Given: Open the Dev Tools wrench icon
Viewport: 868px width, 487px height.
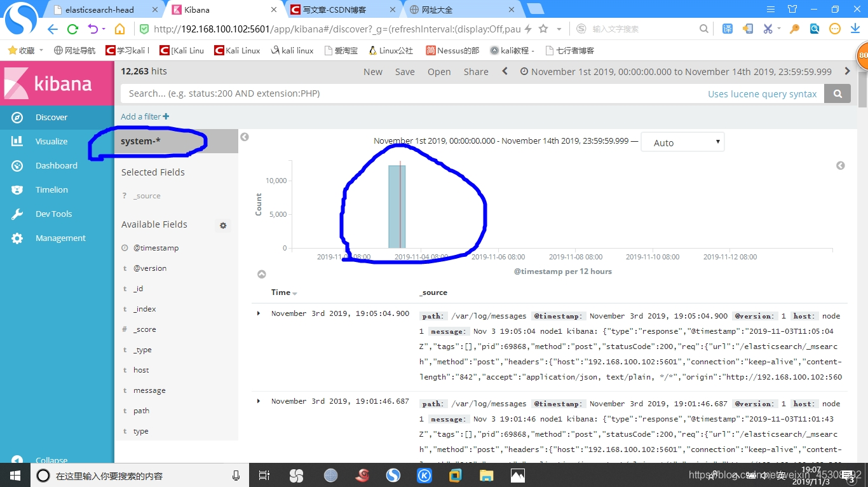Looking at the screenshot, I should tap(17, 214).
